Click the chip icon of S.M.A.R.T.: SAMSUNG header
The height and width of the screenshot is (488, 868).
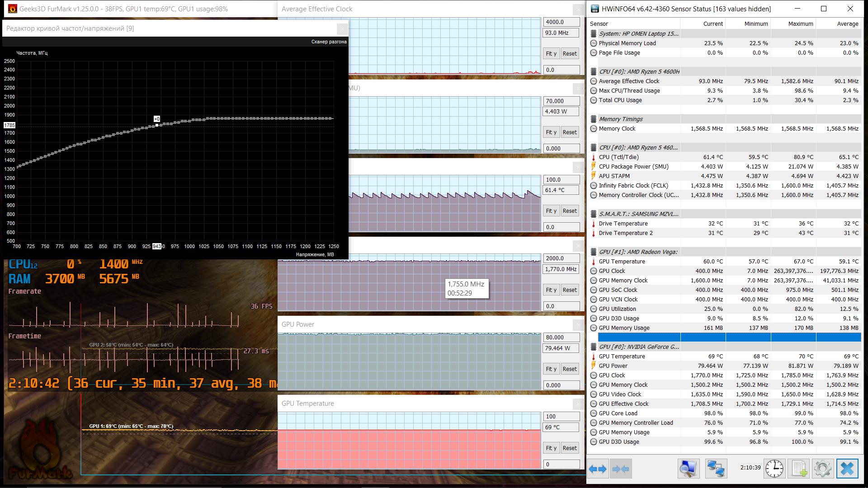click(x=594, y=214)
